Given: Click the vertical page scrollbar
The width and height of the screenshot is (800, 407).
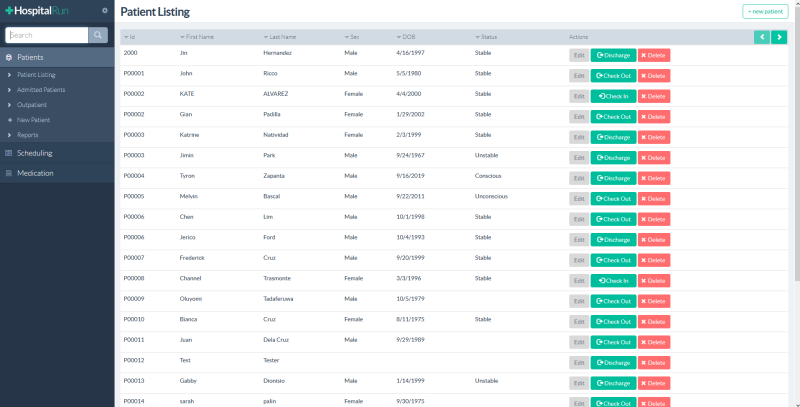Looking at the screenshot, I should pyautogui.click(x=795, y=150).
